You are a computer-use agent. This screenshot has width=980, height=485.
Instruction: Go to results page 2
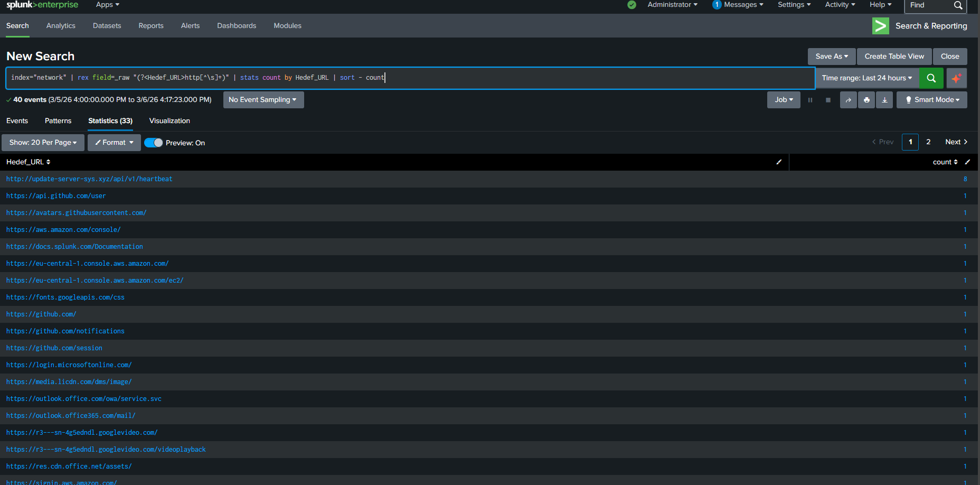click(x=928, y=142)
